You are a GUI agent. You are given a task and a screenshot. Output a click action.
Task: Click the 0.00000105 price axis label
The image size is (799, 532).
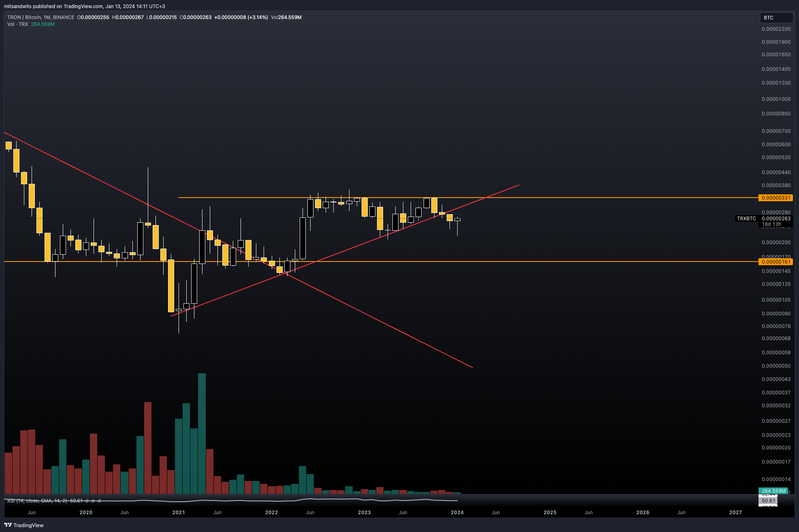click(x=776, y=300)
